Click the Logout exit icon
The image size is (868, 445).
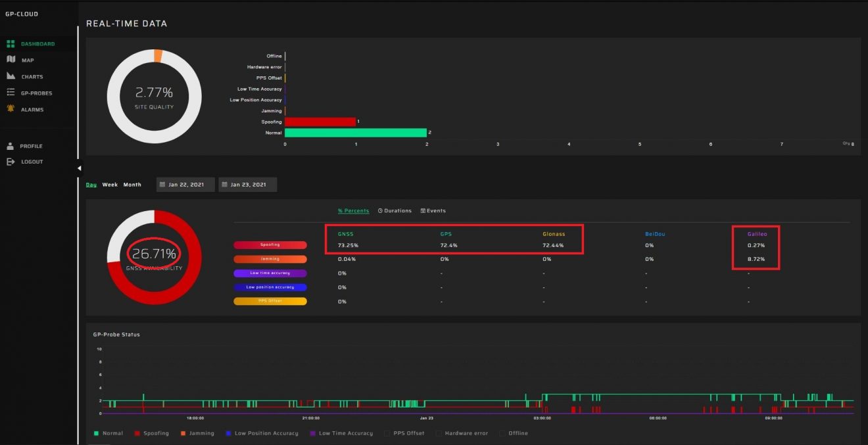[11, 162]
